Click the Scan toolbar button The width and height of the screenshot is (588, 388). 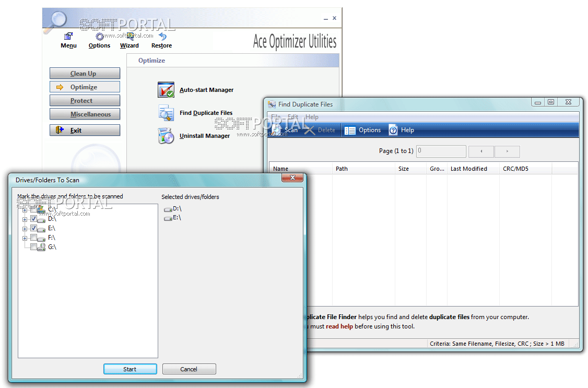pyautogui.click(x=286, y=130)
